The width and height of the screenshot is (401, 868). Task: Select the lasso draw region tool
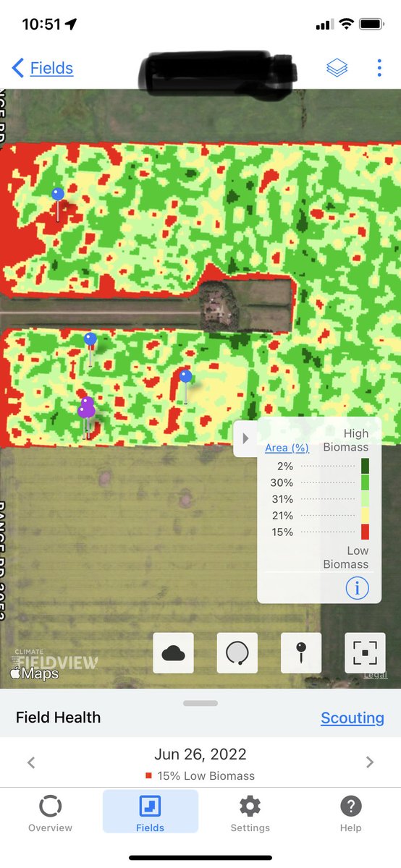pos(237,653)
